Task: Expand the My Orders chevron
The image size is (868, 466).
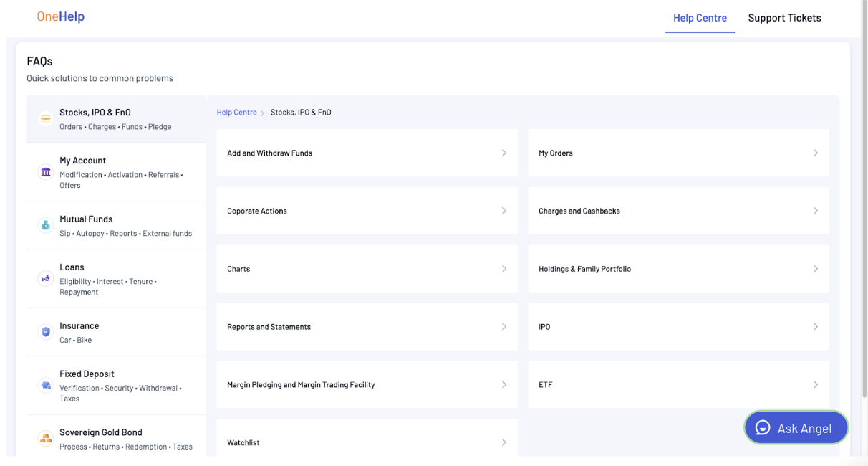Action: 815,153
